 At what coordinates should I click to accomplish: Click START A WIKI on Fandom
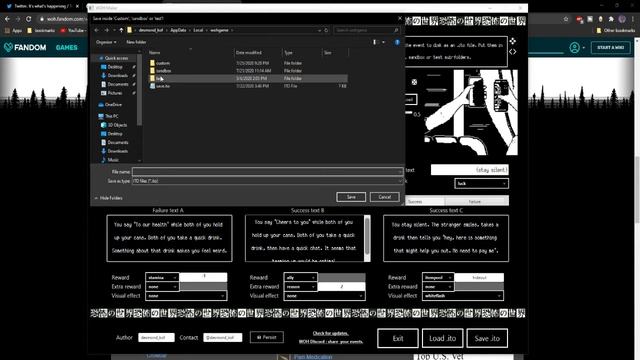click(x=611, y=47)
